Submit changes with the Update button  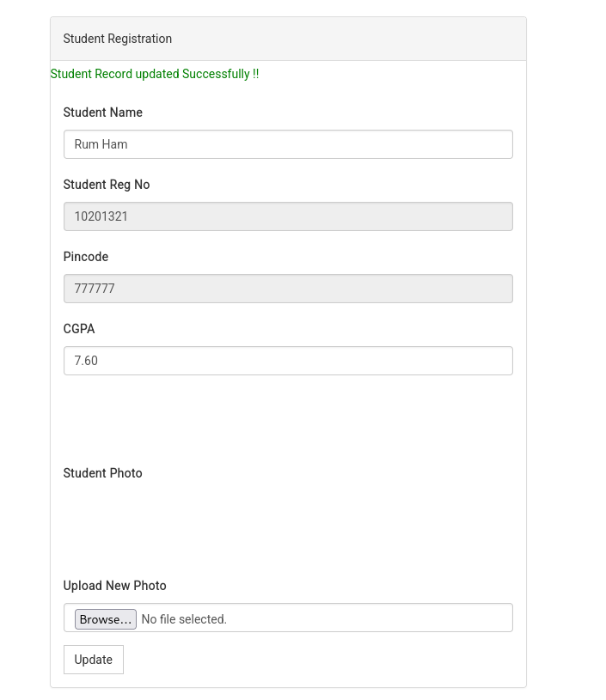tap(94, 660)
